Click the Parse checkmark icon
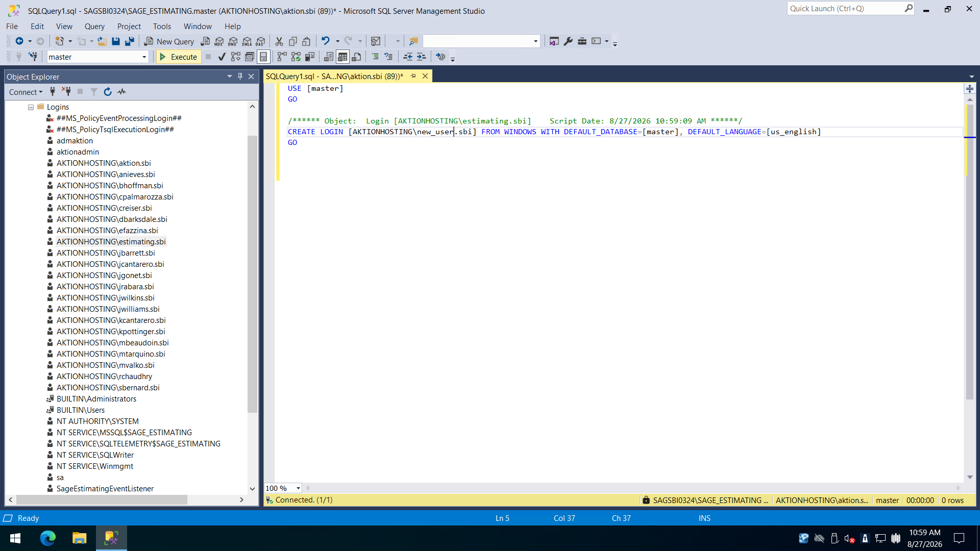This screenshot has height=551, width=980. click(x=222, y=57)
